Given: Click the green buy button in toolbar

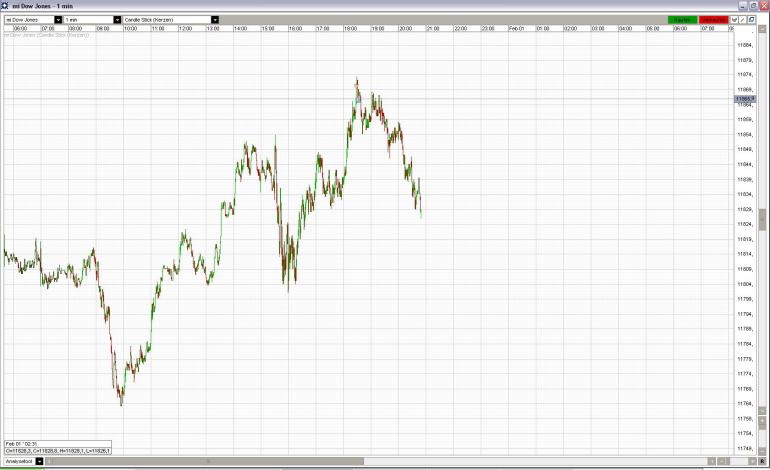Looking at the screenshot, I should (x=682, y=20).
